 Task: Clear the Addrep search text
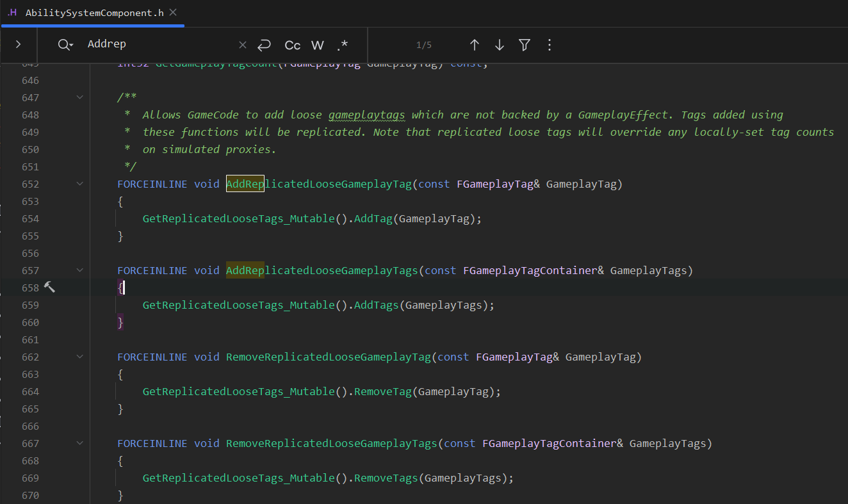click(x=243, y=45)
